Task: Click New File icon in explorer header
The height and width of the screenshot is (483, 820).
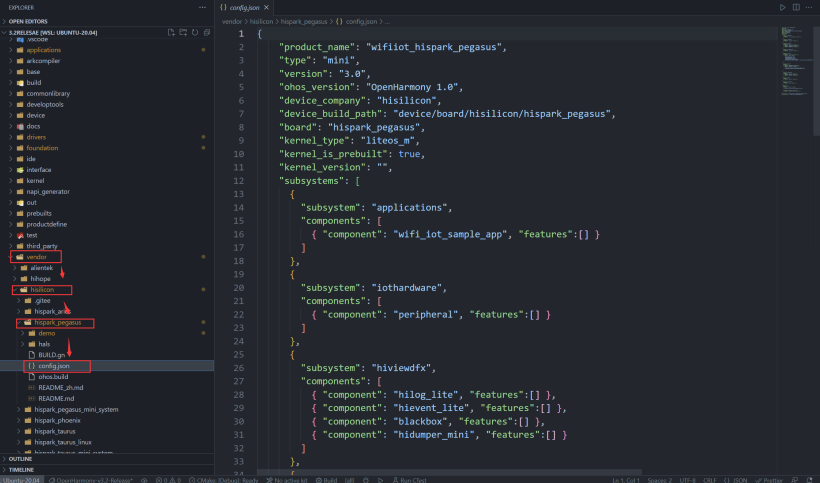Action: (171, 32)
